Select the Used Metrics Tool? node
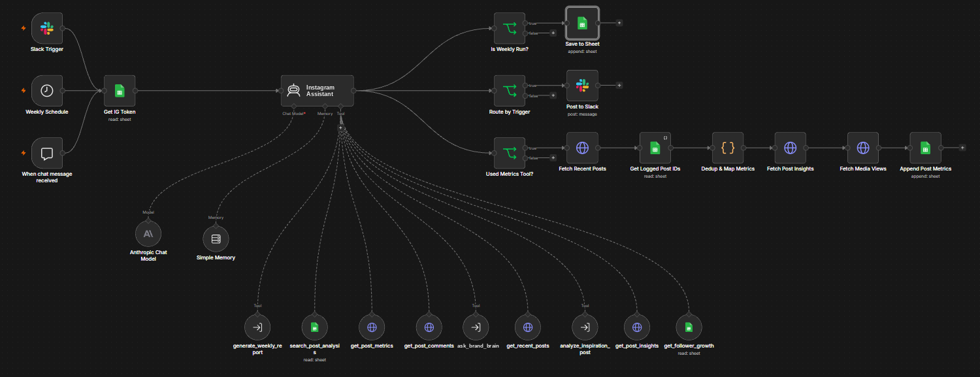The height and width of the screenshot is (377, 980). click(510, 154)
